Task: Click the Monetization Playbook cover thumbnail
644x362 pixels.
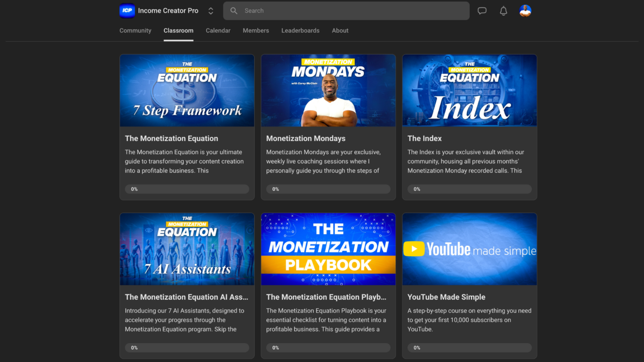Action: coord(328,248)
